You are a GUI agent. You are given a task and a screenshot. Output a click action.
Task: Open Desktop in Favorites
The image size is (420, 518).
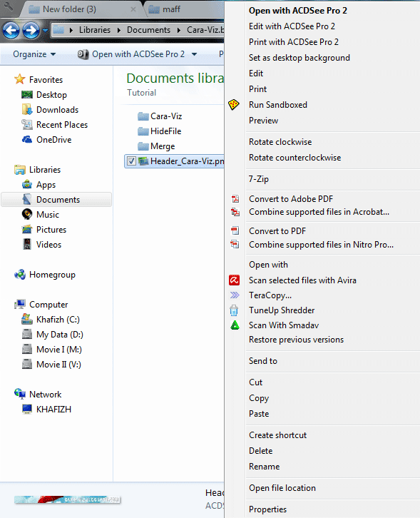[x=51, y=95]
